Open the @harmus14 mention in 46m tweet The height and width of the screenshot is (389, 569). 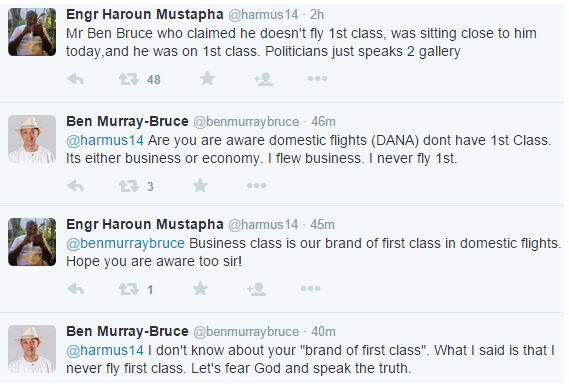tap(105, 140)
